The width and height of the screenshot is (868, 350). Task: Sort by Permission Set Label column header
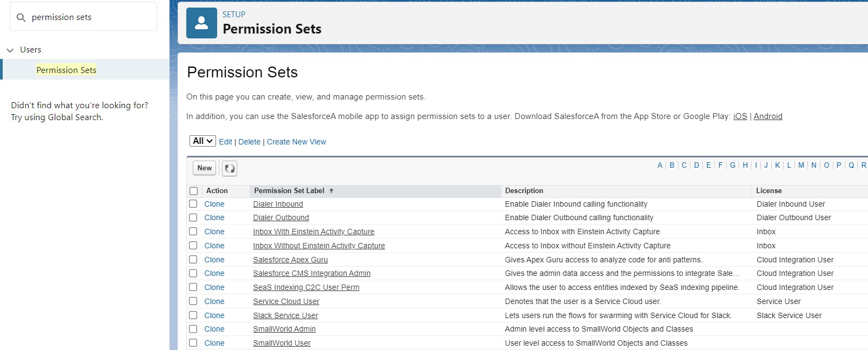point(289,191)
